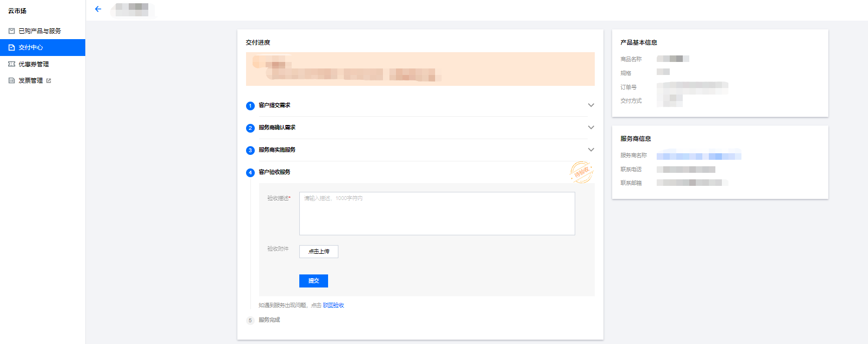Image resolution: width=868 pixels, height=344 pixels.
Task: Click the 产品基本信息 heading
Action: 639,42
